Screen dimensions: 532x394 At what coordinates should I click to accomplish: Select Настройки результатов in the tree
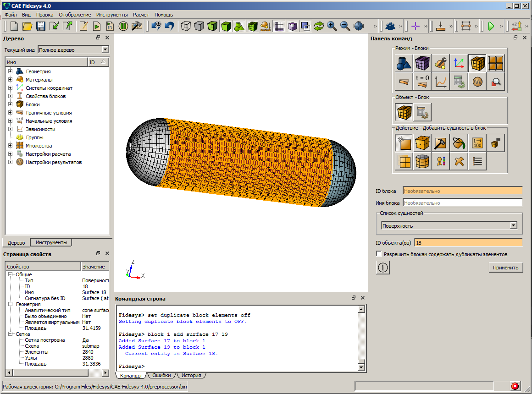[54, 162]
